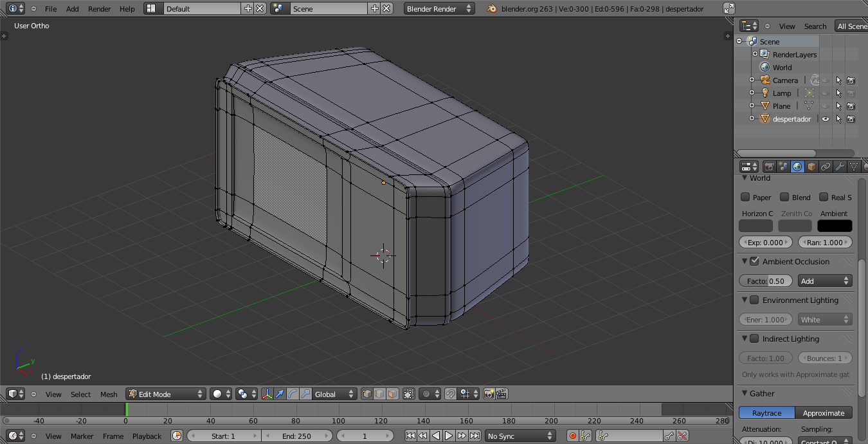Jump to timeline end frame
Screen dimensions: 868x444
coord(475,436)
